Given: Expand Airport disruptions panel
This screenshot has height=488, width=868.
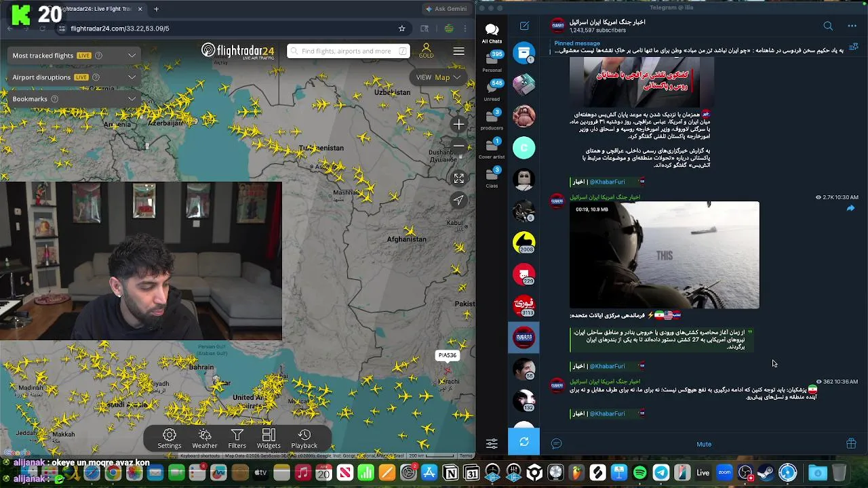Looking at the screenshot, I should (x=132, y=77).
